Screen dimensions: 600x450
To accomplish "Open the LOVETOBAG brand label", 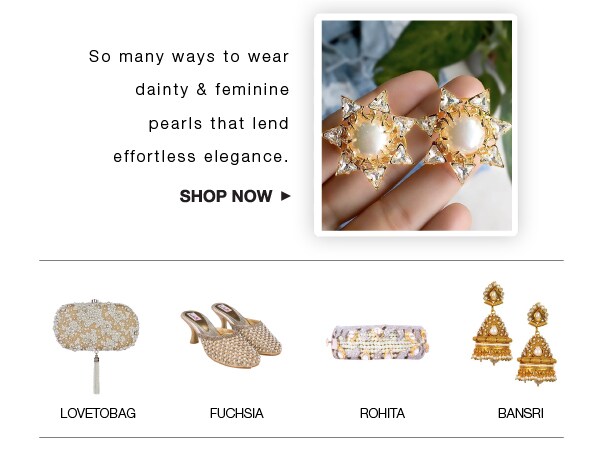I will coord(98,413).
